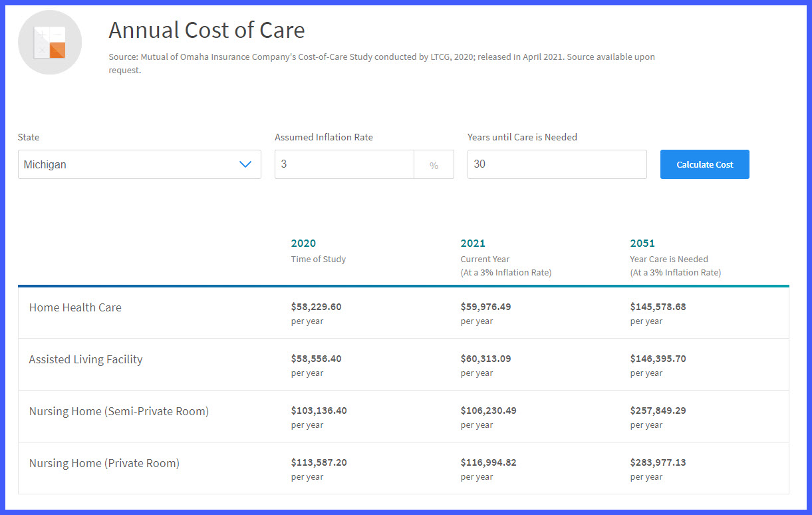Image resolution: width=812 pixels, height=515 pixels.
Task: Open the State dropdown
Action: coord(139,164)
